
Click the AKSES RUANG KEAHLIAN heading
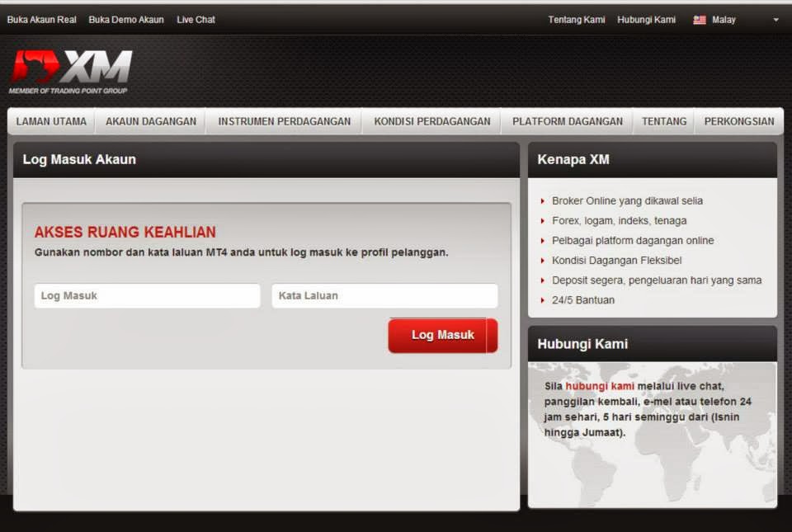[125, 232]
